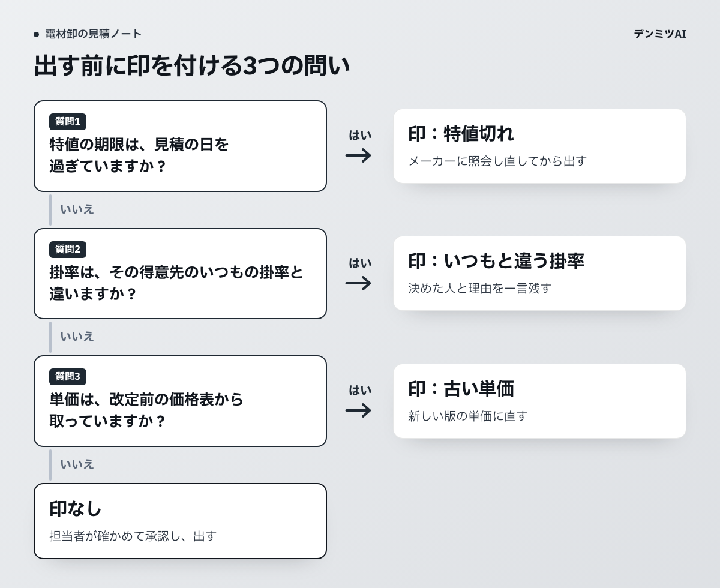720x588 pixels.
Task: Click the text 新しい版の単価に直す
Action: tap(468, 416)
